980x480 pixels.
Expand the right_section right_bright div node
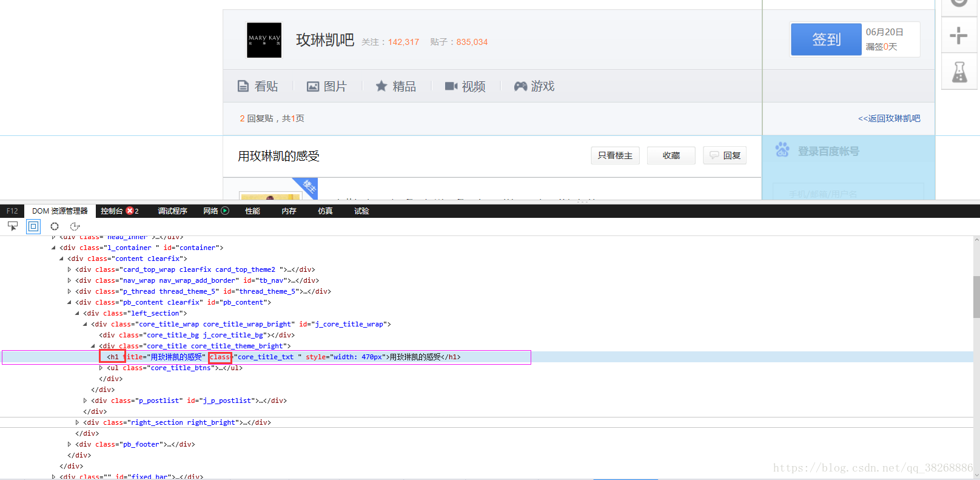coord(77,422)
